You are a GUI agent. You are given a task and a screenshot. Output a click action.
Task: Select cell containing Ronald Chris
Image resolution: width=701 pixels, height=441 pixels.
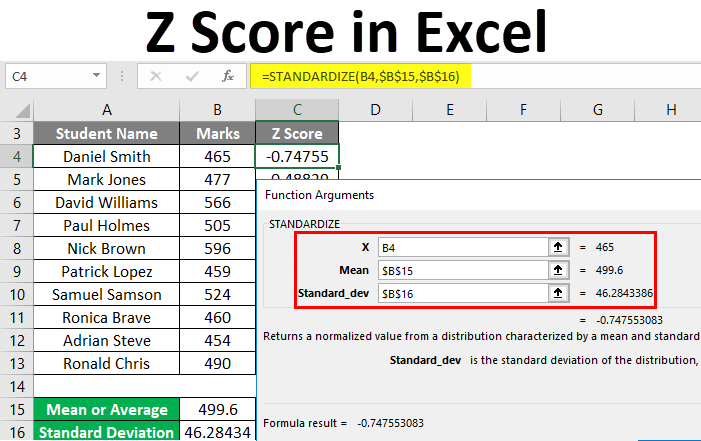106,364
